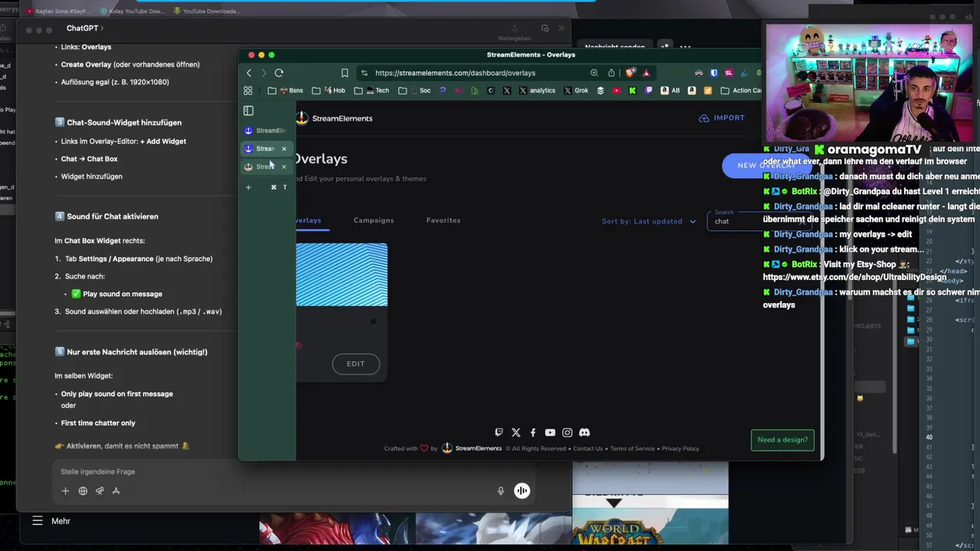Open the Brave Shields lion icon
980x551 pixels.
[629, 73]
